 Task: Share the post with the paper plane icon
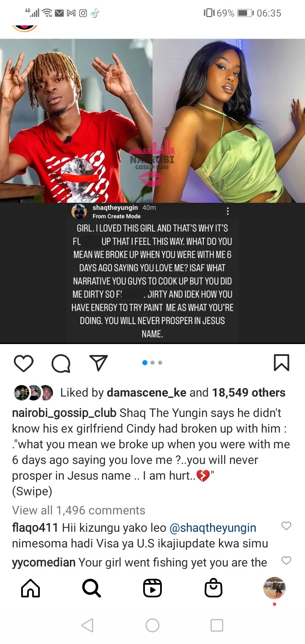(x=98, y=363)
